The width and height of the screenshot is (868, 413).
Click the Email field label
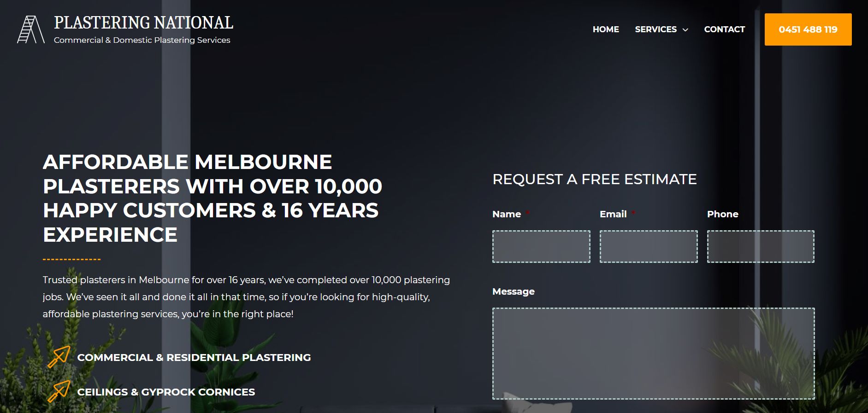click(x=613, y=214)
